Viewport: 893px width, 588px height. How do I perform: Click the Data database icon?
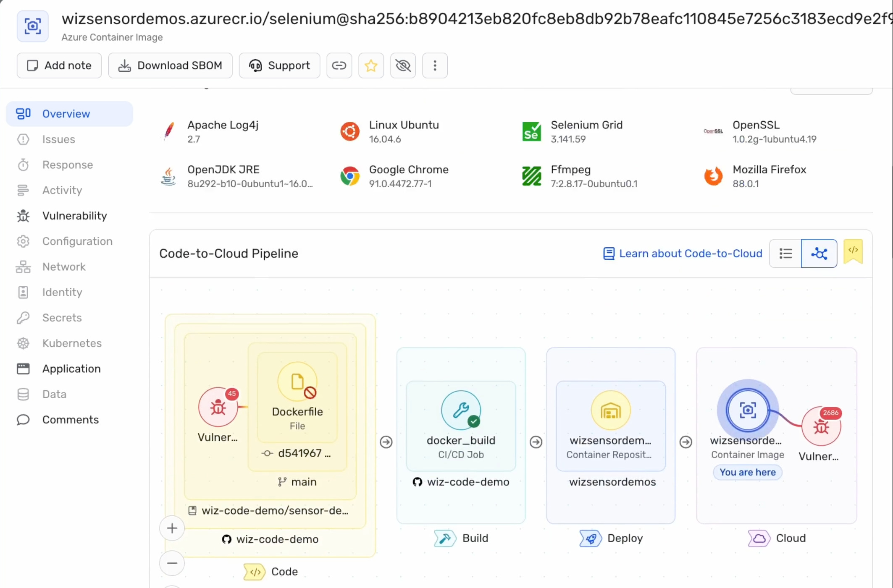pyautogui.click(x=23, y=395)
